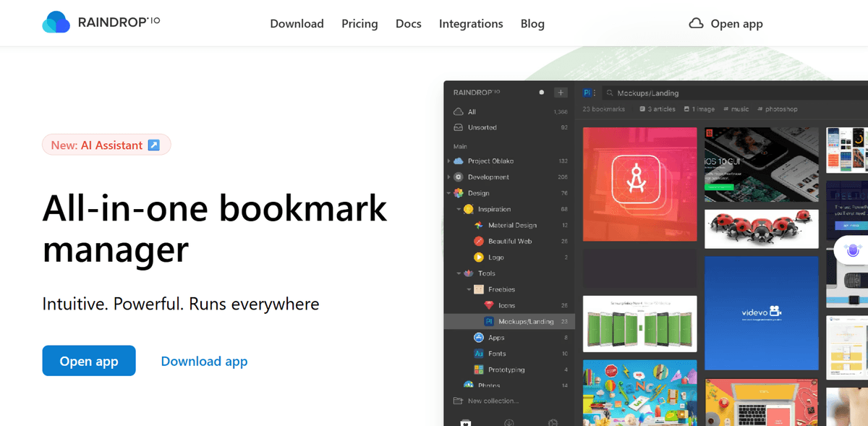
Task: Open the Download page from the top nav
Action: [x=297, y=24]
